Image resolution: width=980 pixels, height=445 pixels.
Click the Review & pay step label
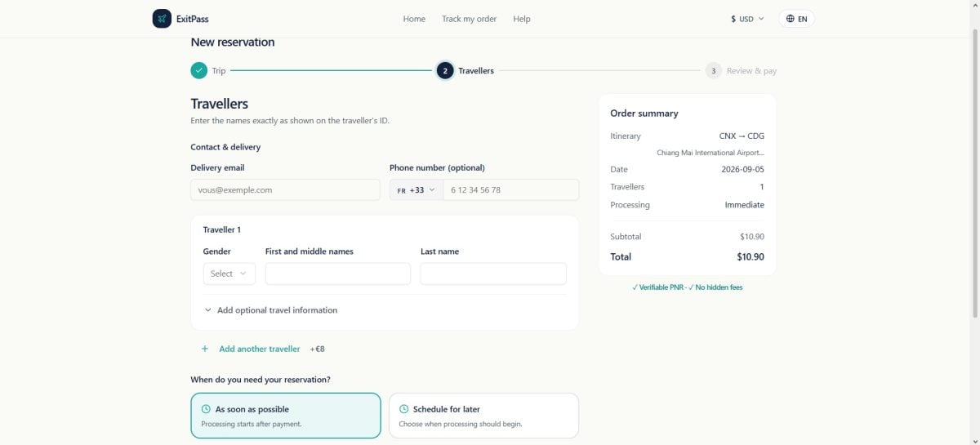pos(751,71)
